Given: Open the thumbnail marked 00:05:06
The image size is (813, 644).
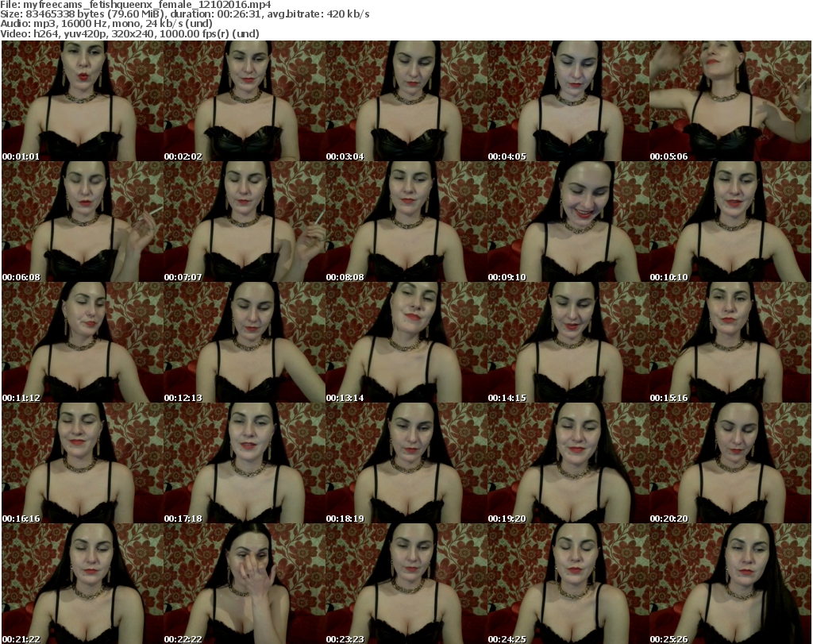Looking at the screenshot, I should [730, 101].
